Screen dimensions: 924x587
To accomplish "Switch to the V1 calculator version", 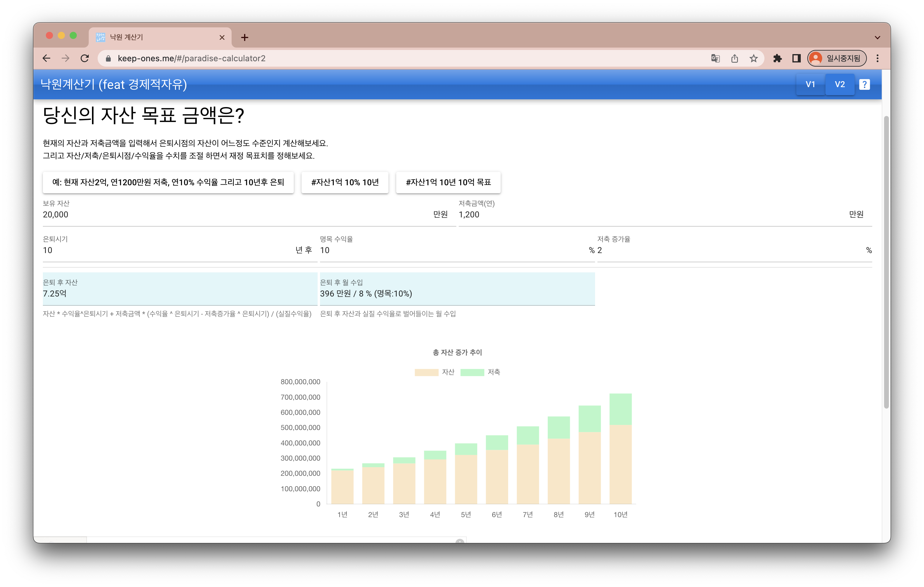I will point(810,84).
